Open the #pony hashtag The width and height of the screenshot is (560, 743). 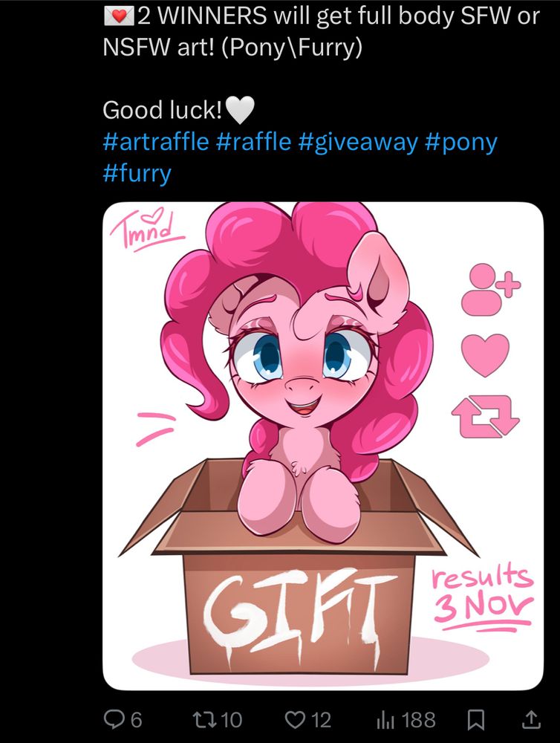(x=461, y=142)
